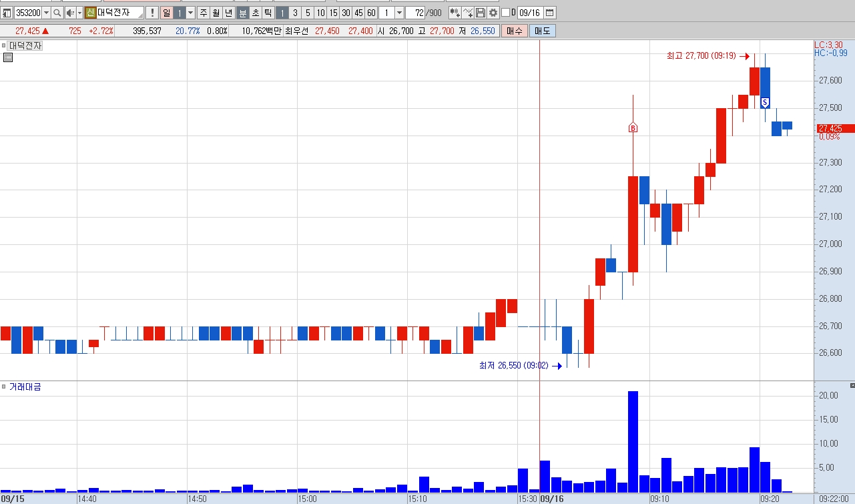The image size is (855, 504).
Task: Select the 분 (minute) chart period toggle
Action: pyautogui.click(x=242, y=13)
